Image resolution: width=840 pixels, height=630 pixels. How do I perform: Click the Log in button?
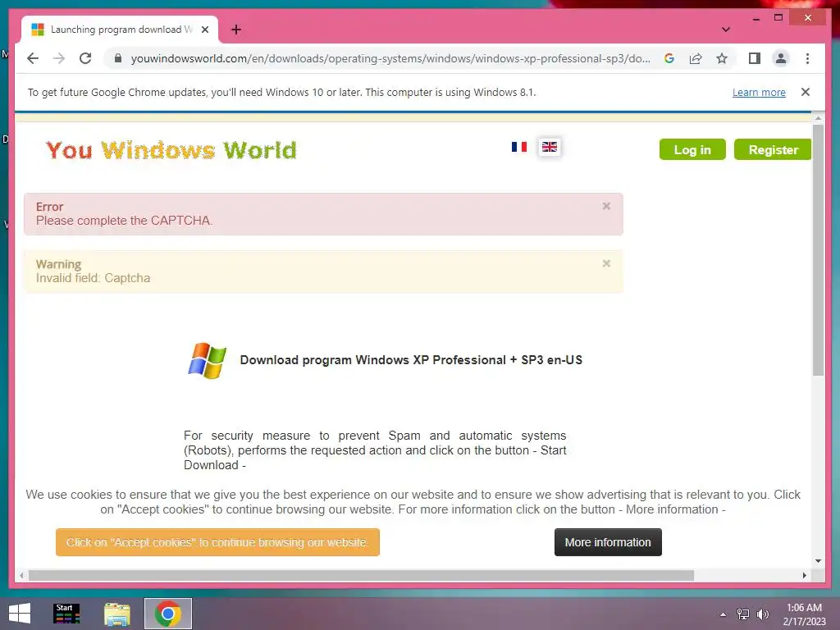[x=692, y=149]
